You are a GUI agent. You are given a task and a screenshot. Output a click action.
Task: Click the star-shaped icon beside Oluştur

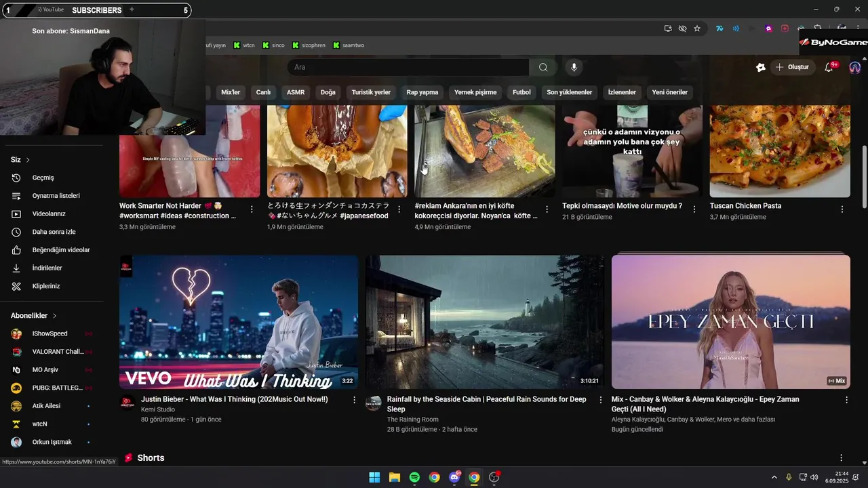click(x=761, y=67)
